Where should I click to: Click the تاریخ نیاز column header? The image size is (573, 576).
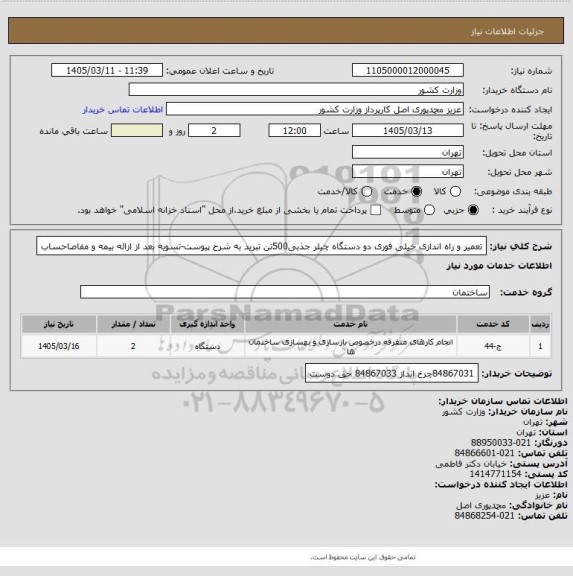pos(59,324)
